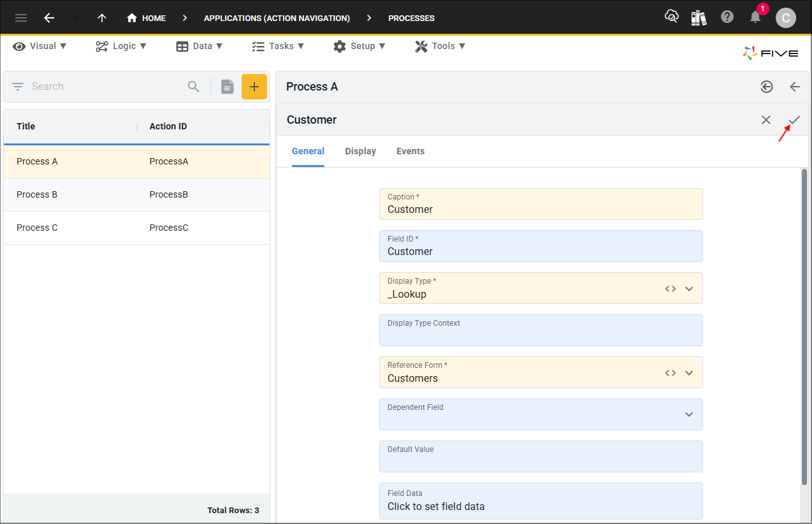Open the help question mark icon
The width and height of the screenshot is (812, 524).
(x=727, y=17)
